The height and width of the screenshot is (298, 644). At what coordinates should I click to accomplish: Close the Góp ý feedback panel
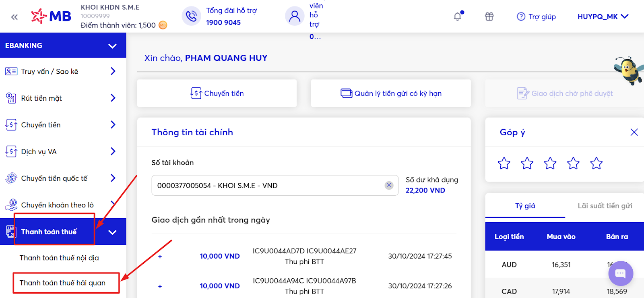coord(634,132)
